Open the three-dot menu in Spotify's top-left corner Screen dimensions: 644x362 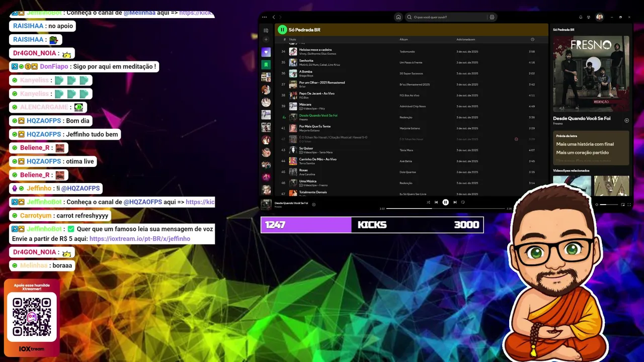coord(265,17)
